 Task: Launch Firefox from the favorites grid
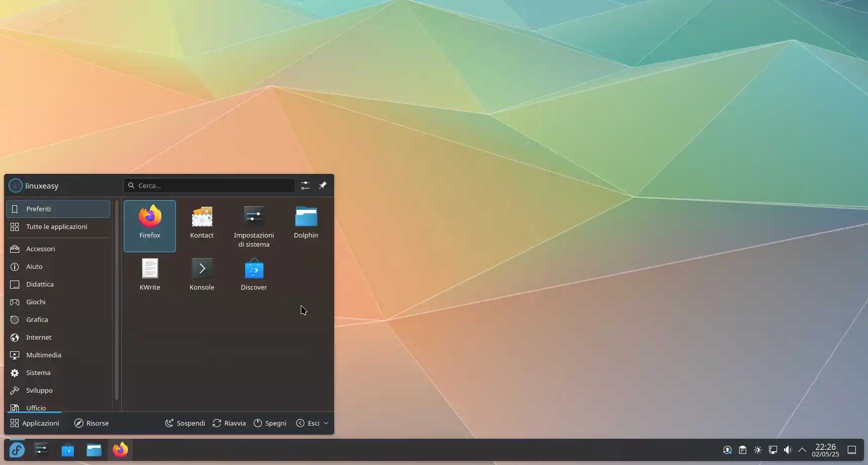click(150, 225)
